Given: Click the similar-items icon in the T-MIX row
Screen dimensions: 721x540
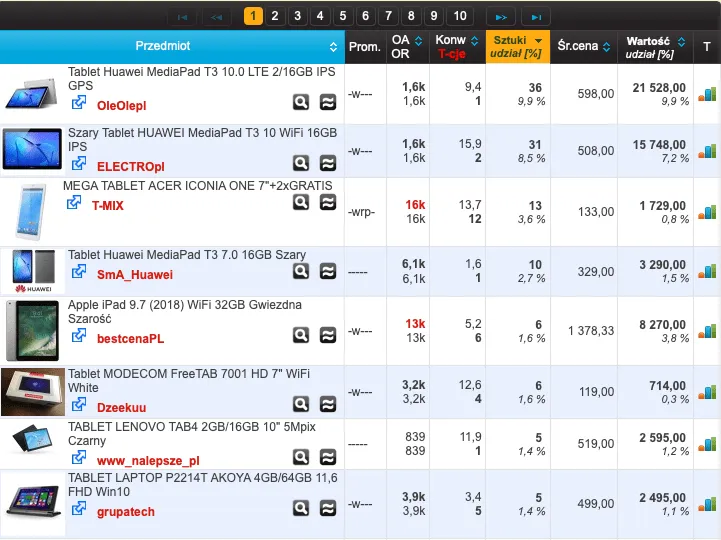Looking at the screenshot, I should point(328,202).
